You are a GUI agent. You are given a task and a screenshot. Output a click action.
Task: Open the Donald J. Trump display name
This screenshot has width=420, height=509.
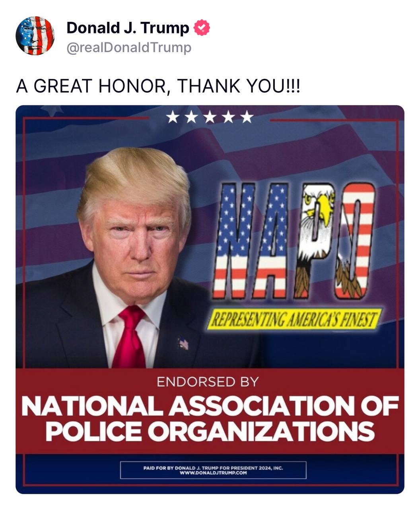click(x=128, y=28)
